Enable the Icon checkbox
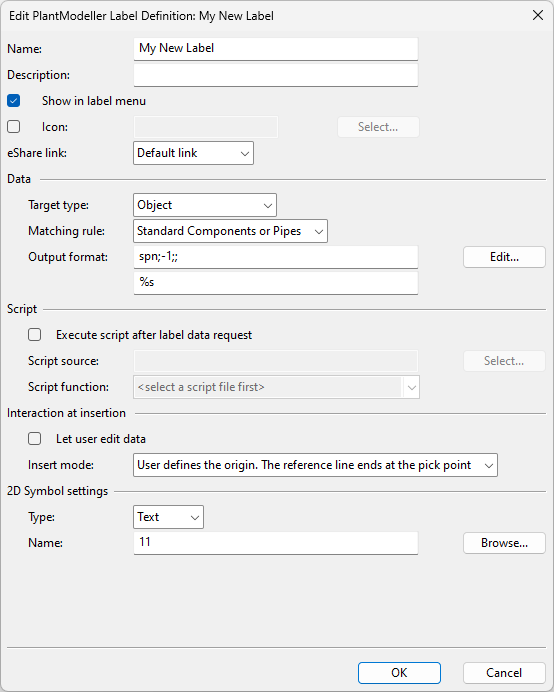The width and height of the screenshot is (554, 692). pos(14,127)
